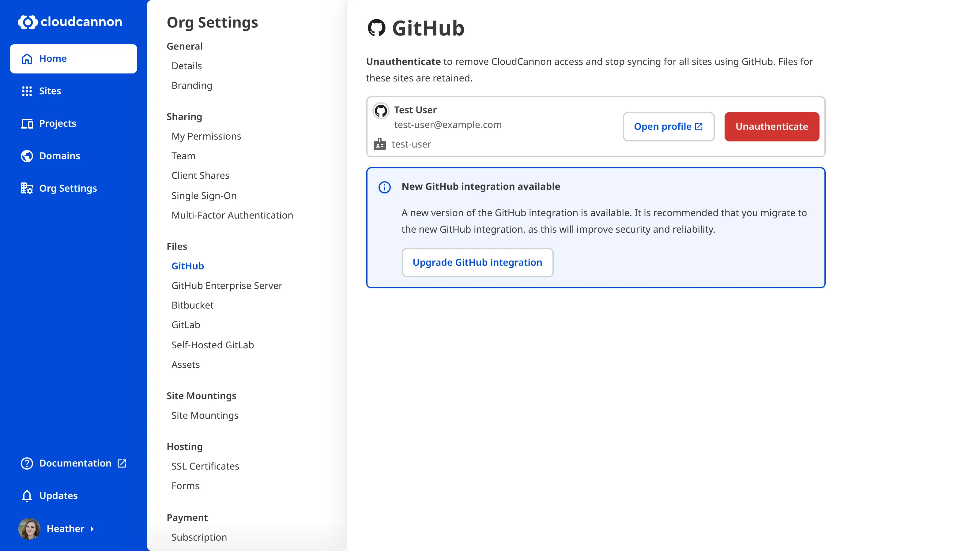The height and width of the screenshot is (551, 980).
Task: Open Assets settings
Action: (x=186, y=365)
